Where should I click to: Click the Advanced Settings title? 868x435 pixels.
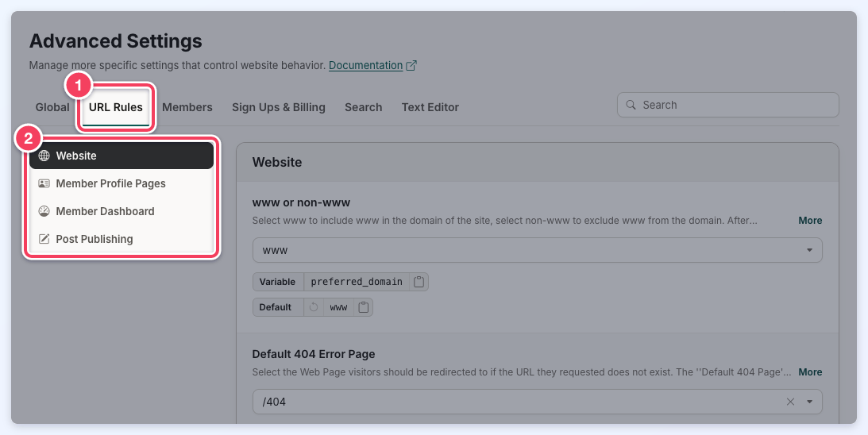coord(116,41)
